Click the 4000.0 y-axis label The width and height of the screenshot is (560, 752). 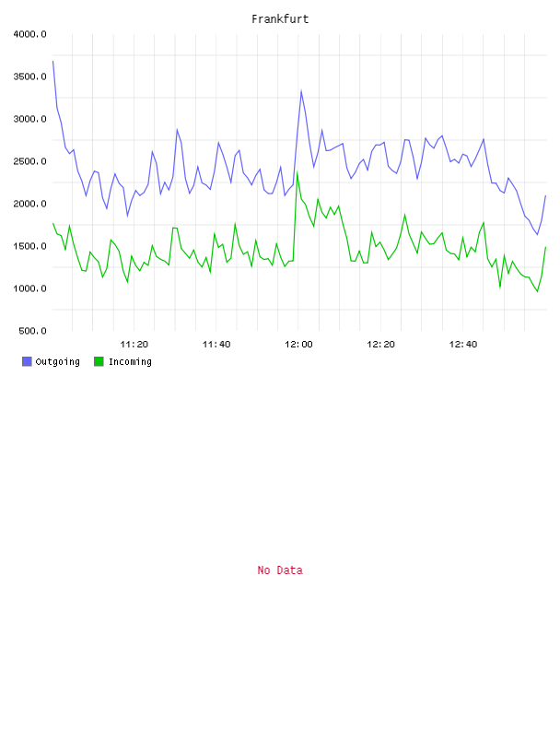pyautogui.click(x=29, y=34)
